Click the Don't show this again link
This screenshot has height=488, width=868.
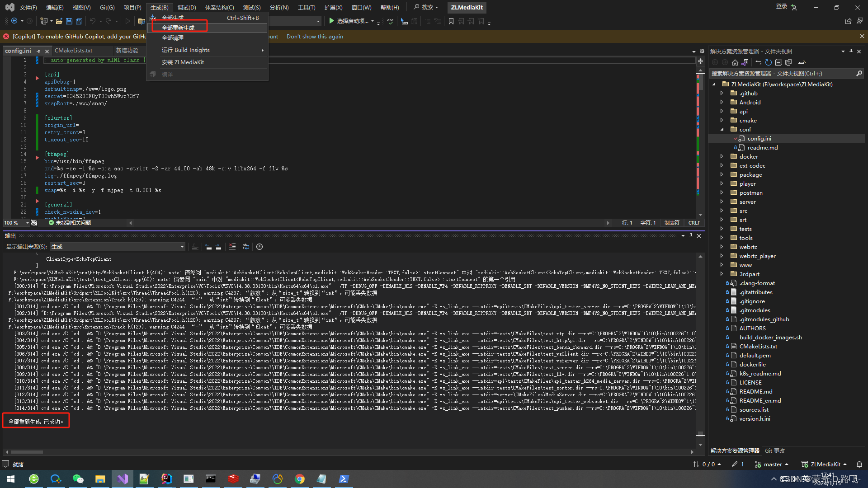315,37
